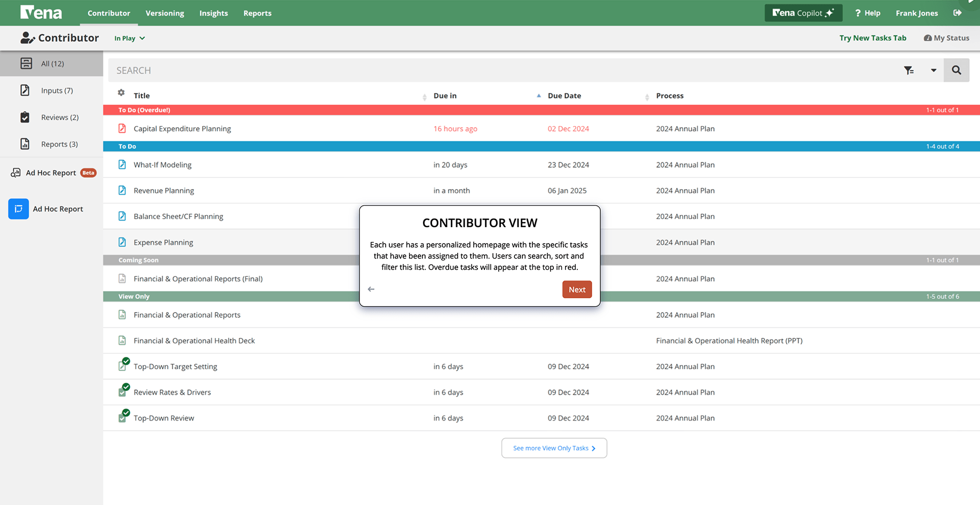Click the search magnifier icon button
Image resolution: width=980 pixels, height=505 pixels.
click(956, 70)
